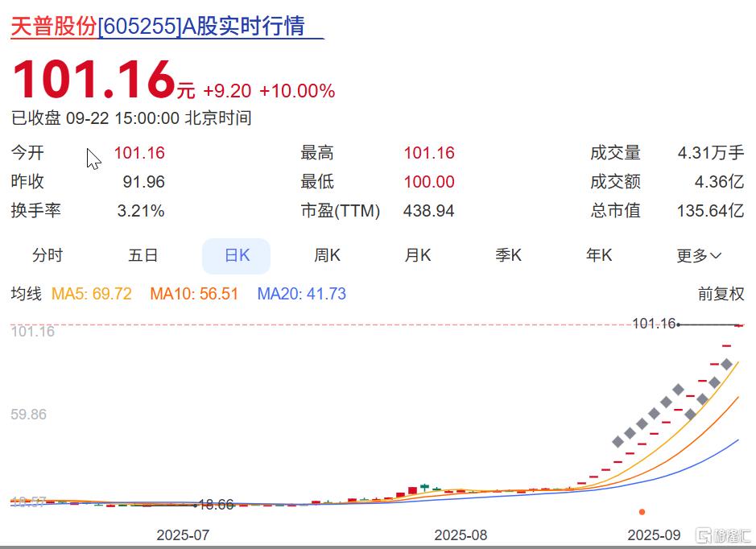Click the orange dot marker below September candles

(642, 512)
